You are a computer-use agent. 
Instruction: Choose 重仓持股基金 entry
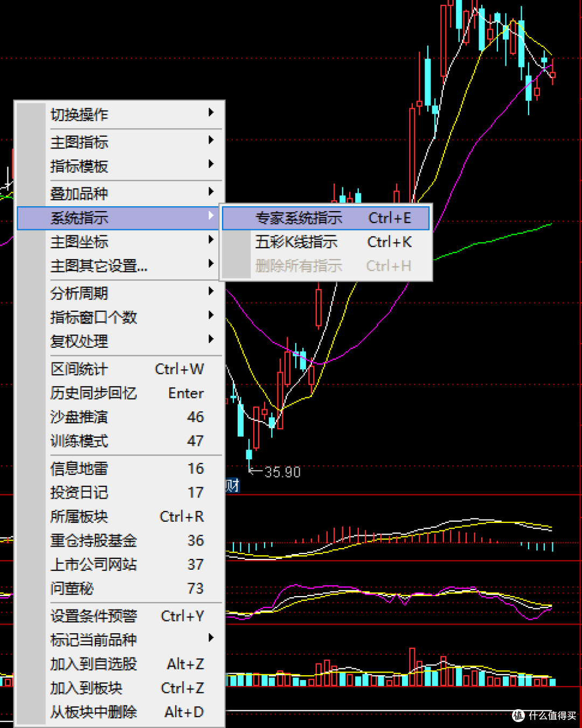[120, 540]
